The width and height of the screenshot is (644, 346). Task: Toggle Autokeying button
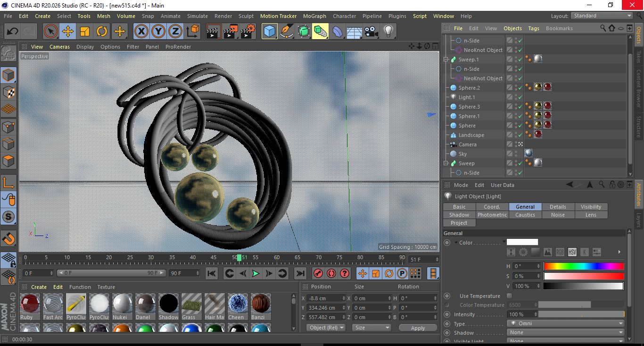331,273
